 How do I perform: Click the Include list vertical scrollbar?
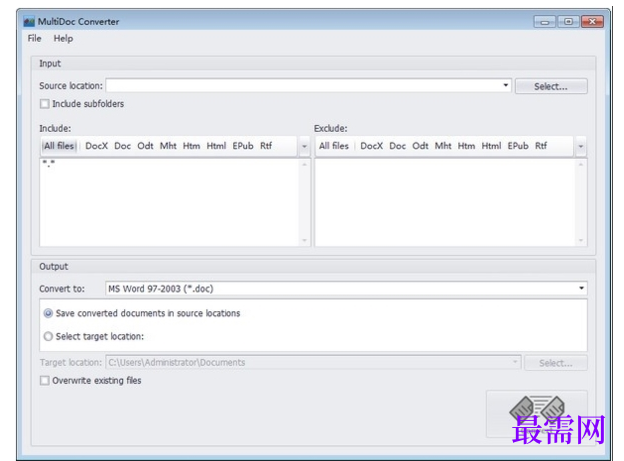tap(304, 202)
